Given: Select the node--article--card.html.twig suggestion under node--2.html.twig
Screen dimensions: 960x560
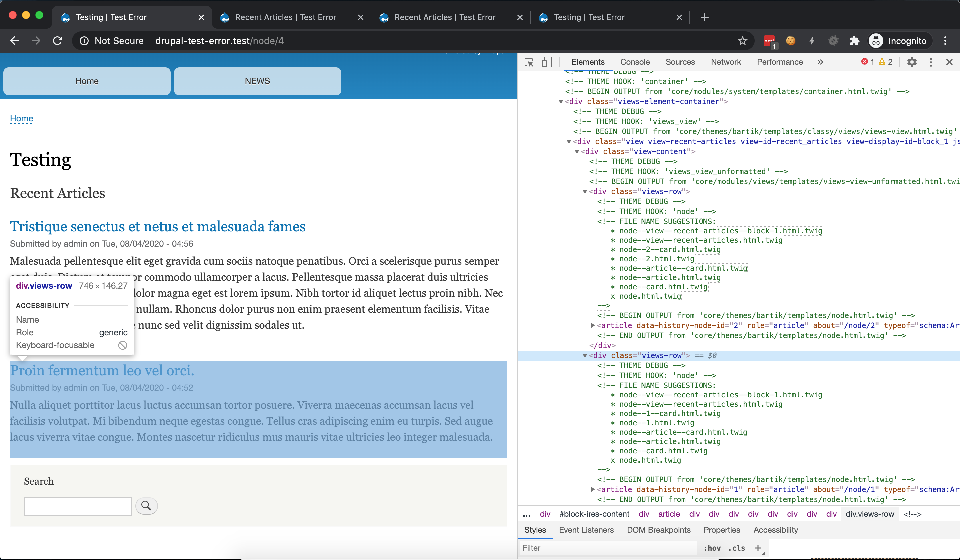Looking at the screenshot, I should pos(683,268).
